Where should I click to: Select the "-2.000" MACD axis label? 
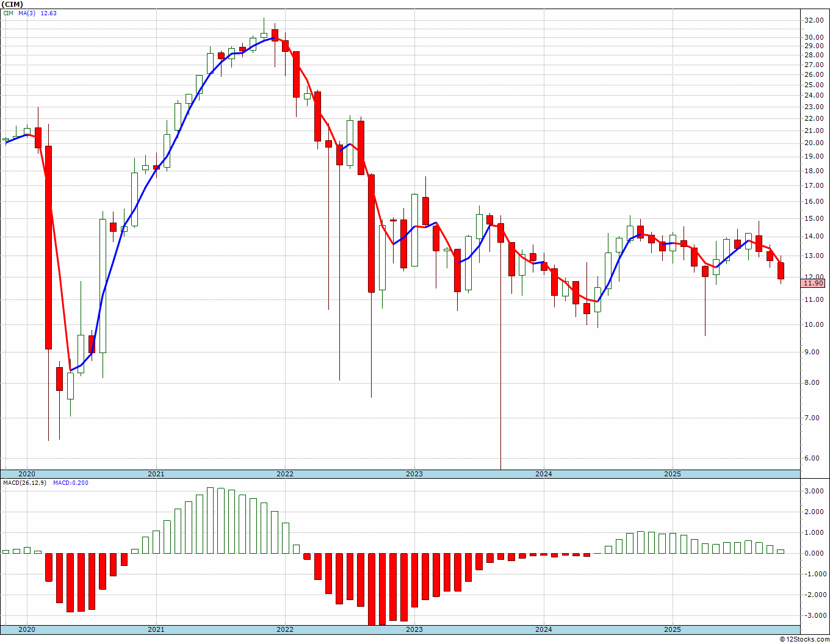pyautogui.click(x=814, y=595)
